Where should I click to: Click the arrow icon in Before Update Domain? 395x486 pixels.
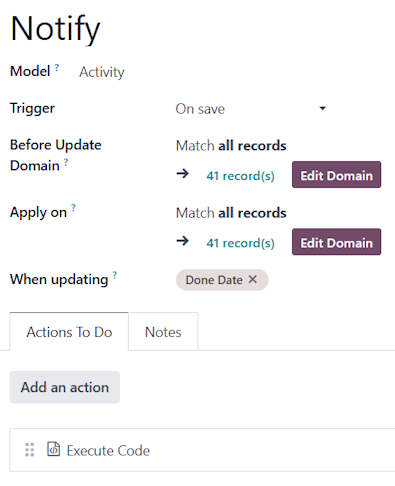pyautogui.click(x=183, y=174)
